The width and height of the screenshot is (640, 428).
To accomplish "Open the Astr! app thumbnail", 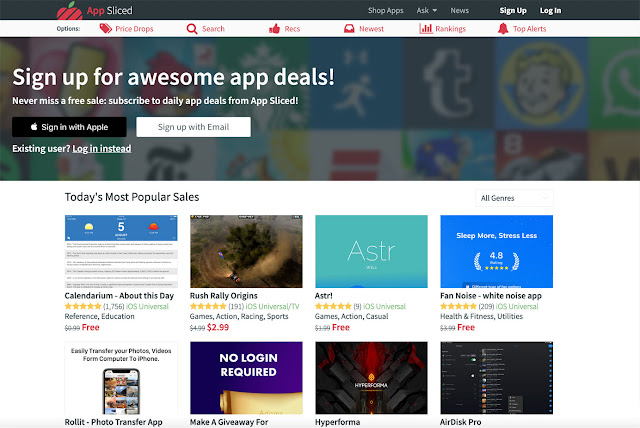I will (x=371, y=251).
